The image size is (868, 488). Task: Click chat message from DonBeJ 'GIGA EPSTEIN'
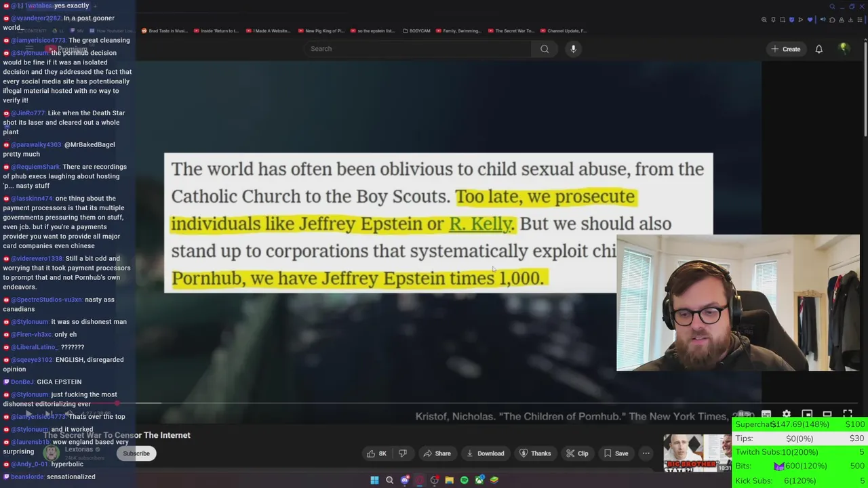point(43,382)
